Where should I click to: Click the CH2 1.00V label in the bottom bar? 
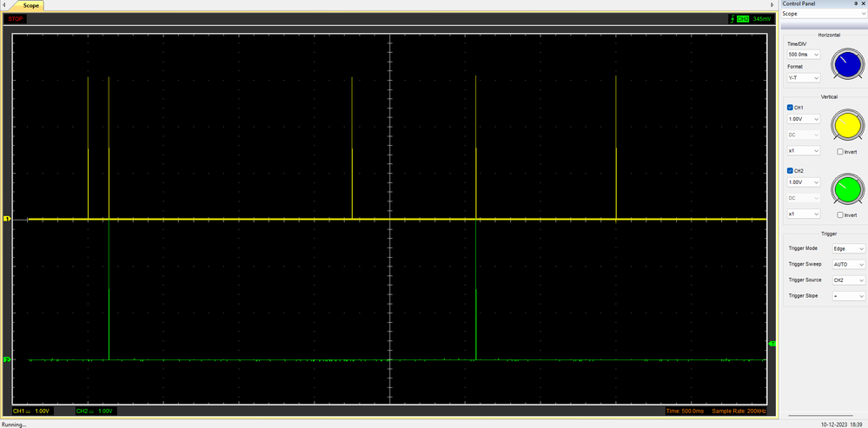[x=95, y=412]
